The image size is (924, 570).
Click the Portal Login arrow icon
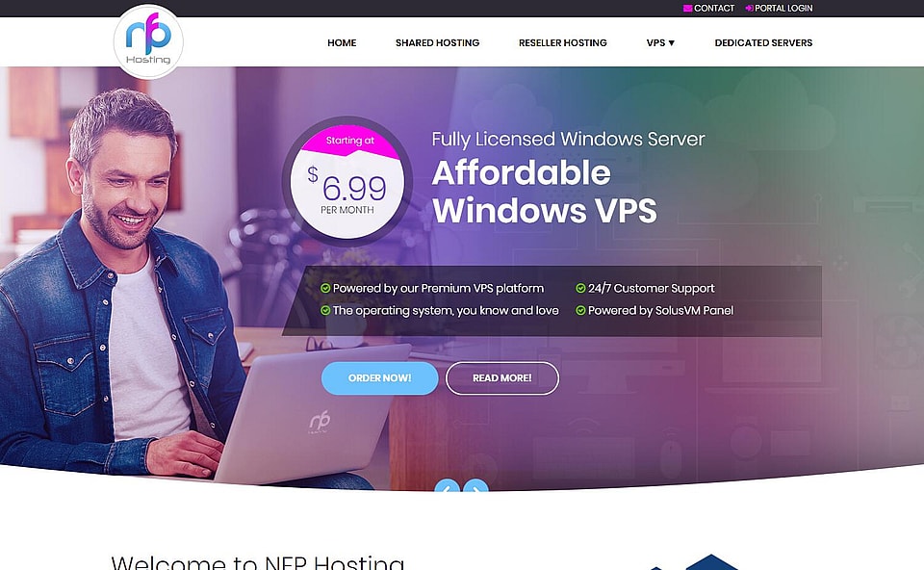point(750,9)
